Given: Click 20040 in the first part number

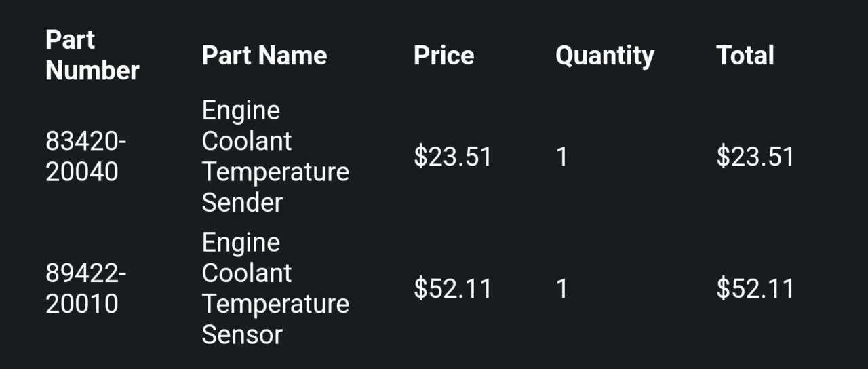Looking at the screenshot, I should [82, 172].
